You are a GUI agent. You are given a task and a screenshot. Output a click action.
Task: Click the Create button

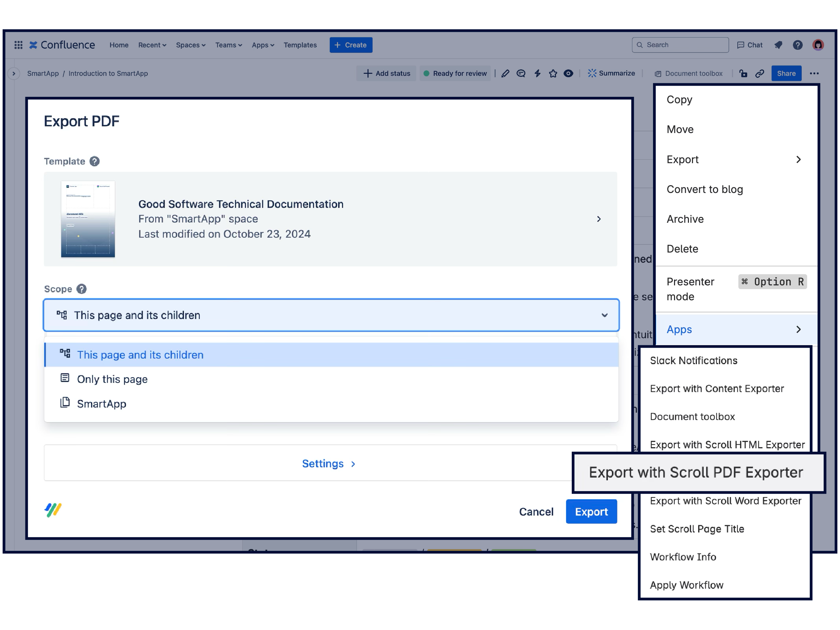click(351, 45)
